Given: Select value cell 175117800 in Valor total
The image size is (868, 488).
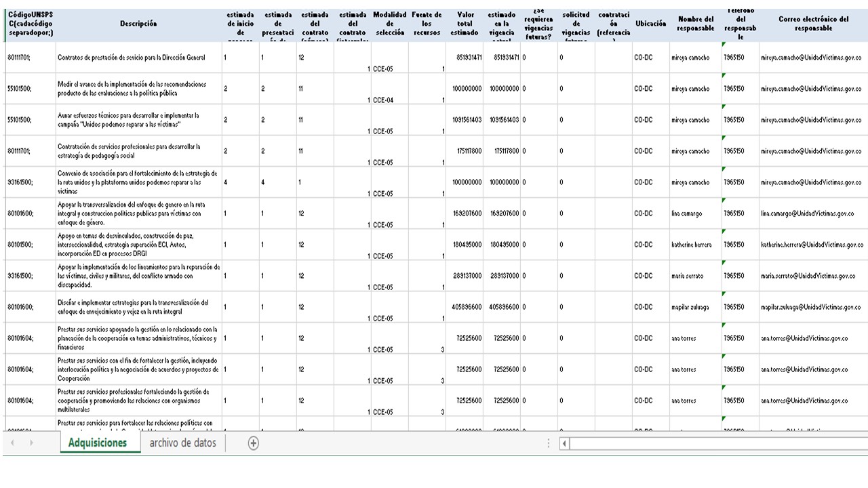Looking at the screenshot, I should click(465, 151).
